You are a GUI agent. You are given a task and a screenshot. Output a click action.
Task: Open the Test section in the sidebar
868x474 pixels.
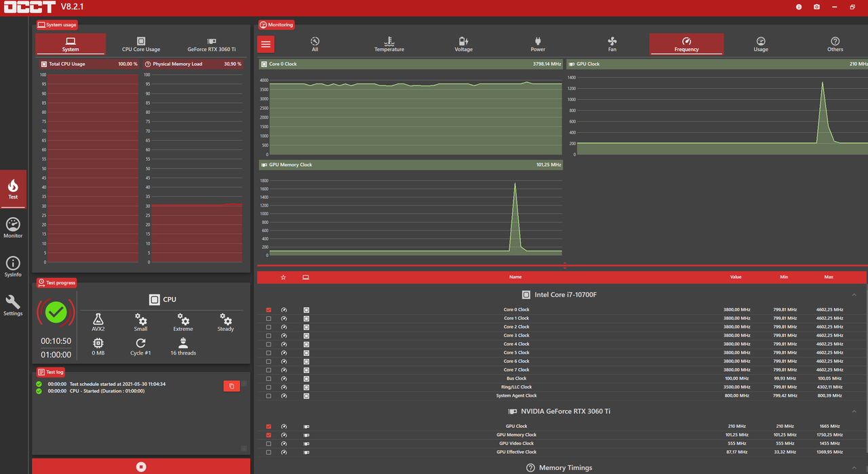13,189
